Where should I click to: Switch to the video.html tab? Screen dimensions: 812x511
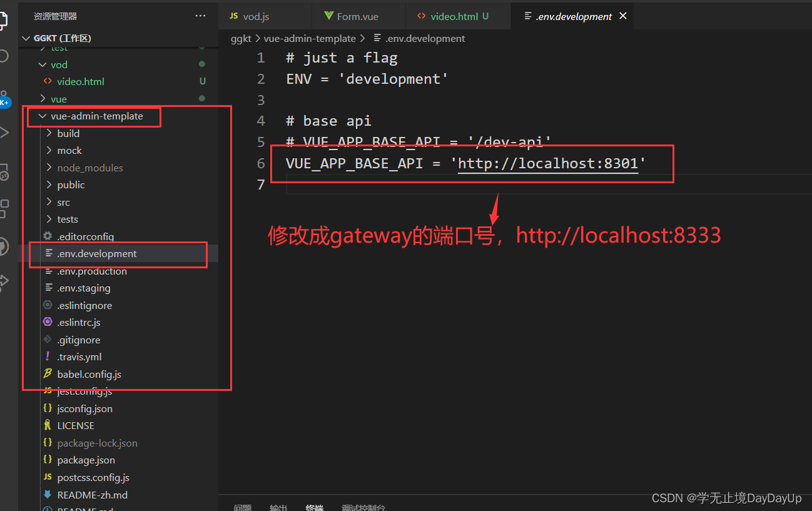[458, 16]
